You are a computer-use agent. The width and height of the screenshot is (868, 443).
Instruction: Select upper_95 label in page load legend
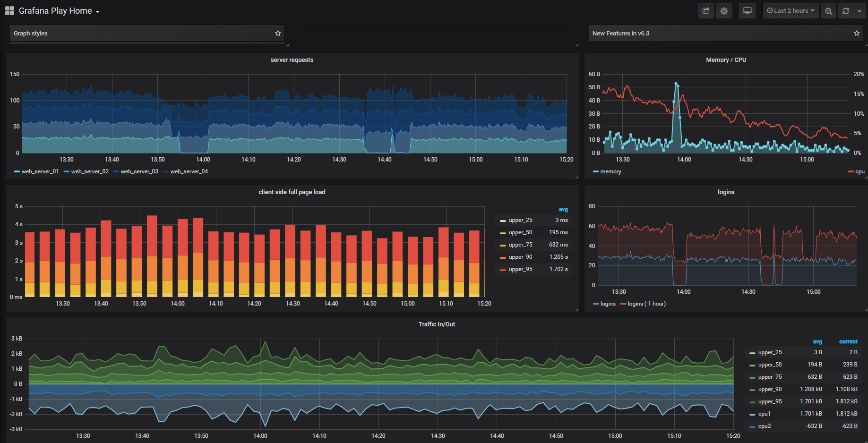[520, 269]
